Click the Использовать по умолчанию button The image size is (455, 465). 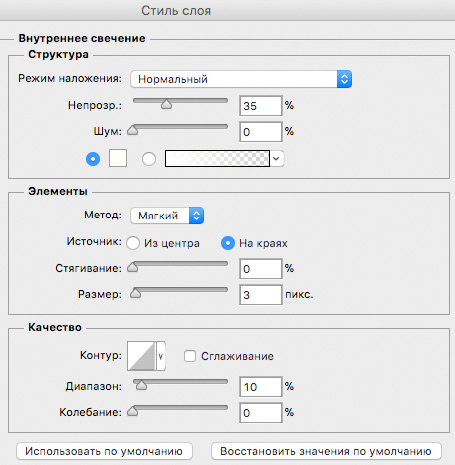104,451
